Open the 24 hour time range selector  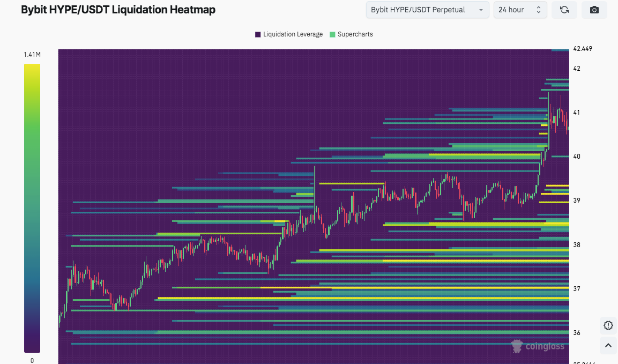coord(519,10)
